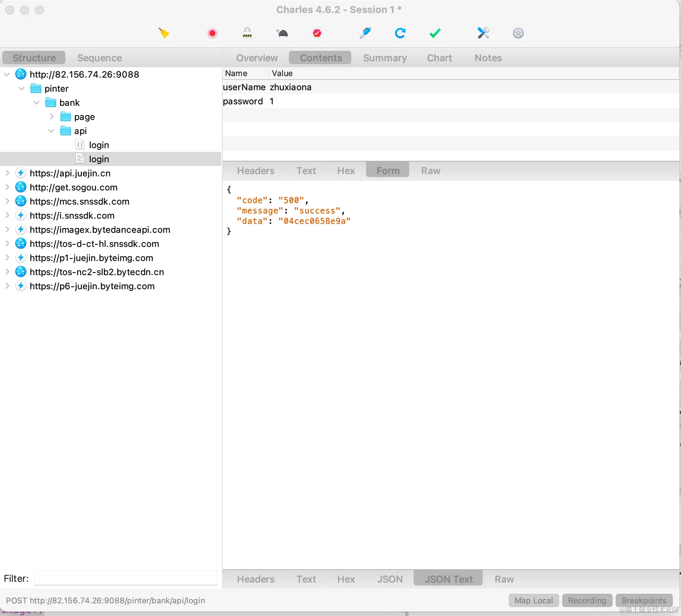Toggle breakpoints hexagon icon
The width and height of the screenshot is (681, 616).
coord(317,33)
